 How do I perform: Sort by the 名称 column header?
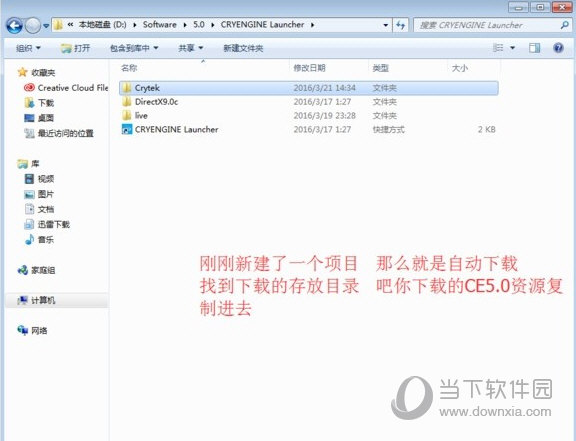pyautogui.click(x=129, y=68)
